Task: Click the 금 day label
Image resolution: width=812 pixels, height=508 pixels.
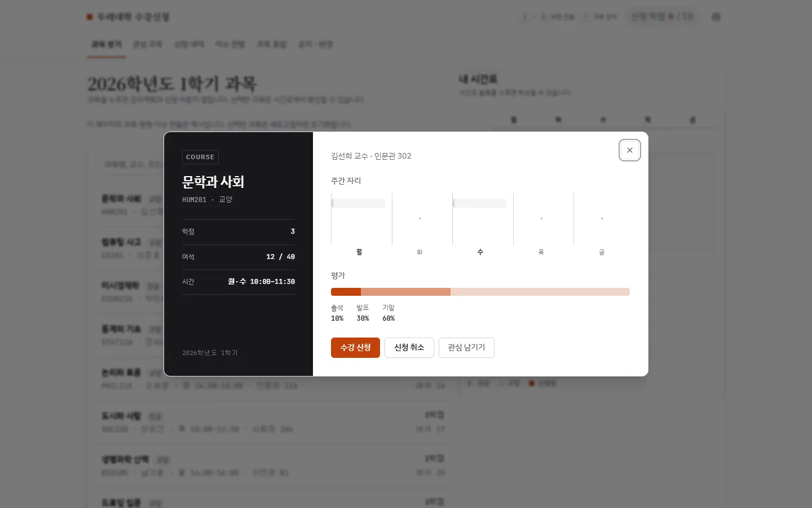Action: [602, 252]
